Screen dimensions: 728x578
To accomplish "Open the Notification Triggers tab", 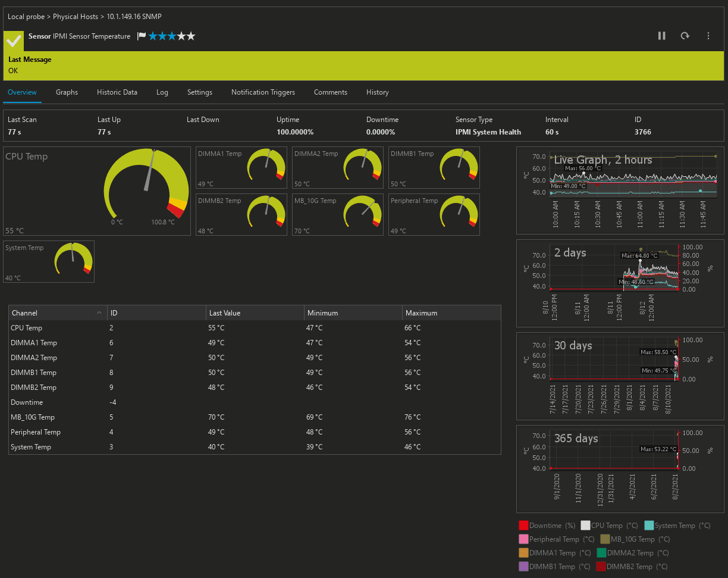I will tap(263, 92).
